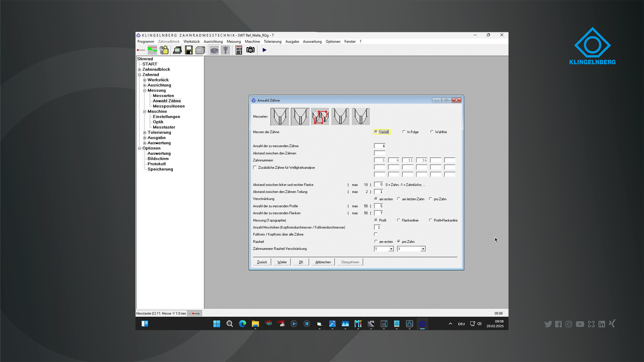Collapse the Optionen tree node
The height and width of the screenshot is (362, 644).
tap(140, 148)
